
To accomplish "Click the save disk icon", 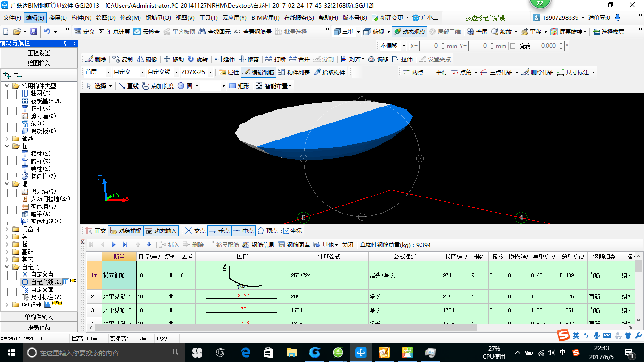I will [x=33, y=32].
